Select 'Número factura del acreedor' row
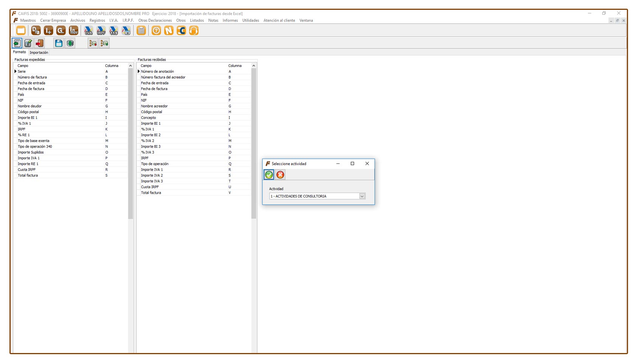Viewport: 636px width, 364px height. [194, 77]
